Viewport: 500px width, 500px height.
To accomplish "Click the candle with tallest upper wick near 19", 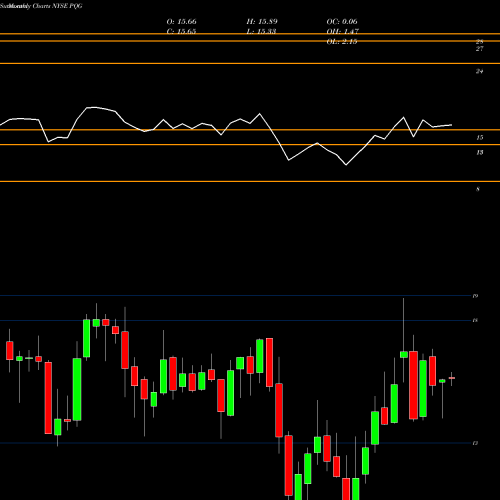I will (404, 354).
